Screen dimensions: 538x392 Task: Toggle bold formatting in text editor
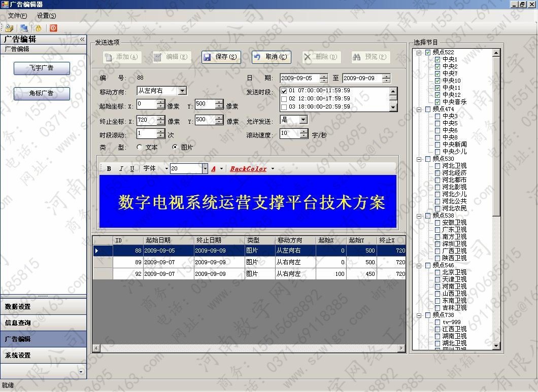pyautogui.click(x=109, y=169)
